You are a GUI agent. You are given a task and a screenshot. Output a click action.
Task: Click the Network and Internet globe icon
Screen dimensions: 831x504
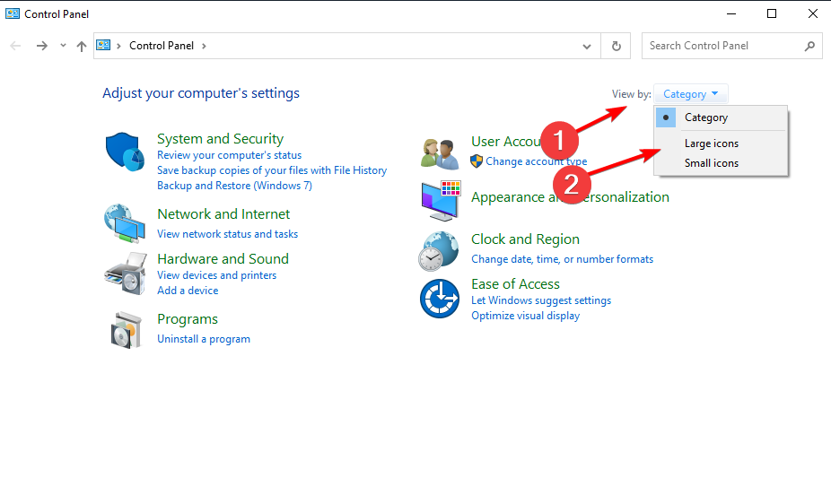pyautogui.click(x=124, y=223)
